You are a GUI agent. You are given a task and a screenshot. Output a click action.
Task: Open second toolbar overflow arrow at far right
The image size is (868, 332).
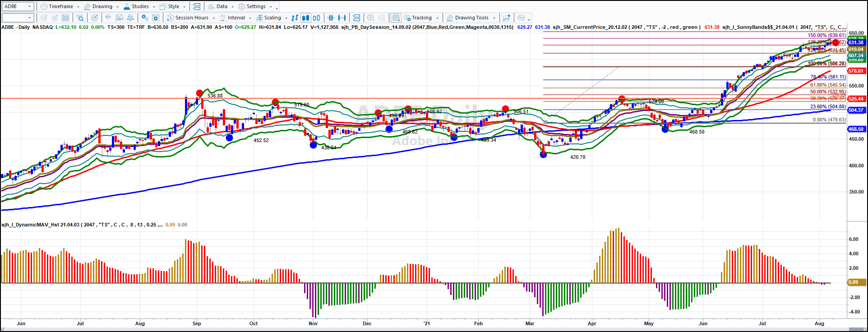click(x=529, y=19)
